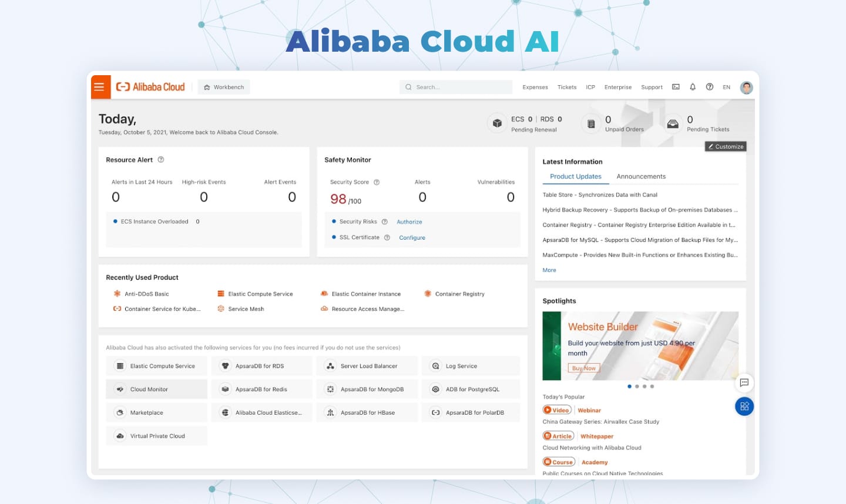The width and height of the screenshot is (846, 504).
Task: Open Container Service for Kubernetes
Action: point(157,309)
